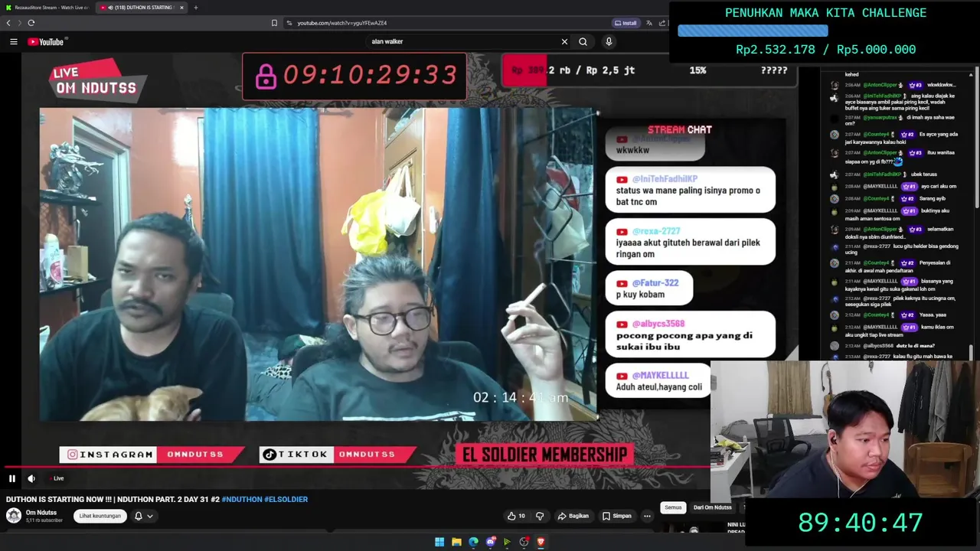Switch to the Rezaauditore Stream tab
This screenshot has height=551, width=980.
pyautogui.click(x=47, y=8)
